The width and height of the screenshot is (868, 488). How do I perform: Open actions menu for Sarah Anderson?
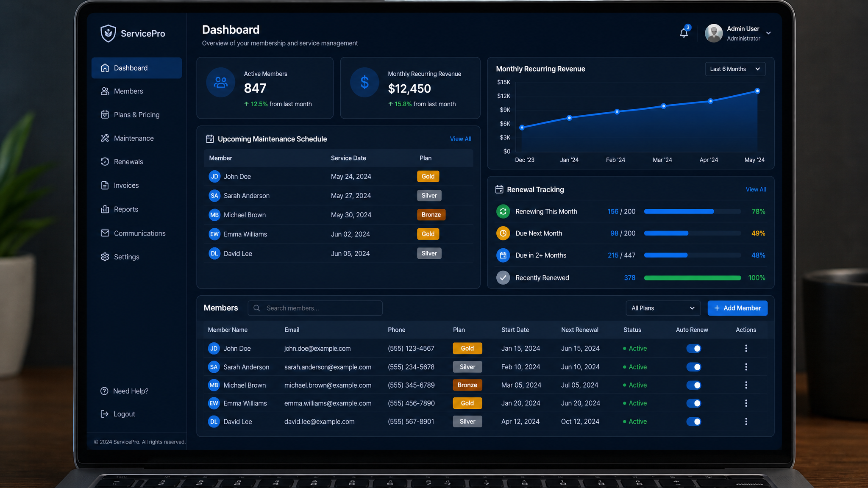[x=746, y=367]
